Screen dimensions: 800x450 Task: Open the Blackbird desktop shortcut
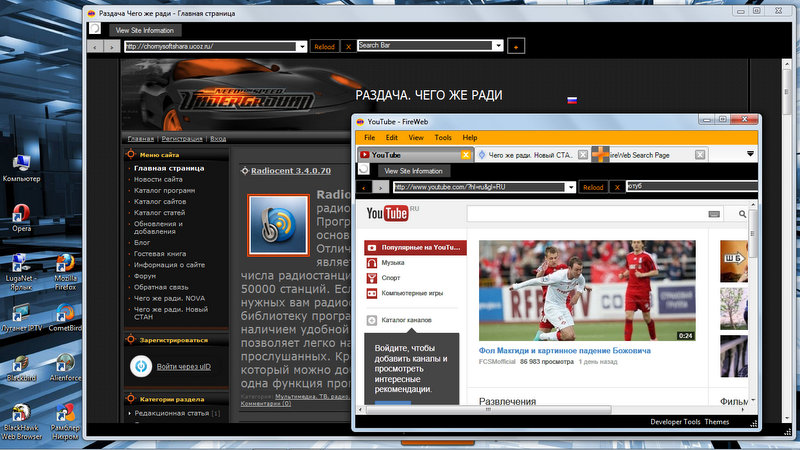(x=21, y=367)
